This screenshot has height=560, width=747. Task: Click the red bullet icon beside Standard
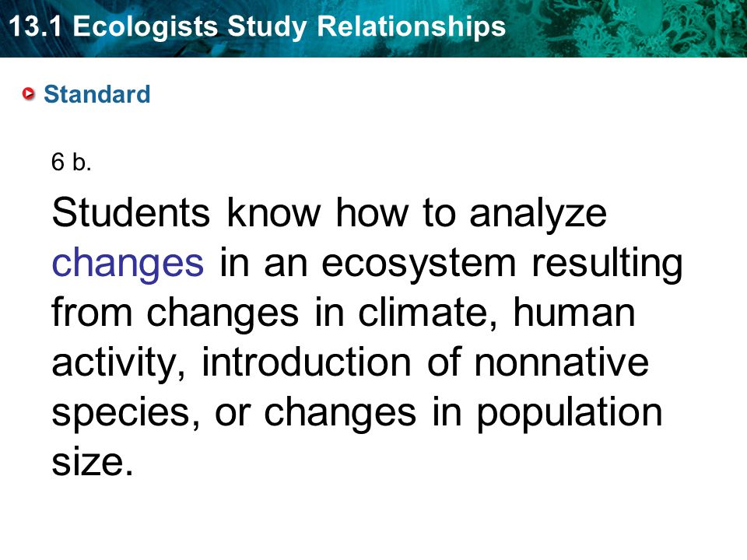29,94
